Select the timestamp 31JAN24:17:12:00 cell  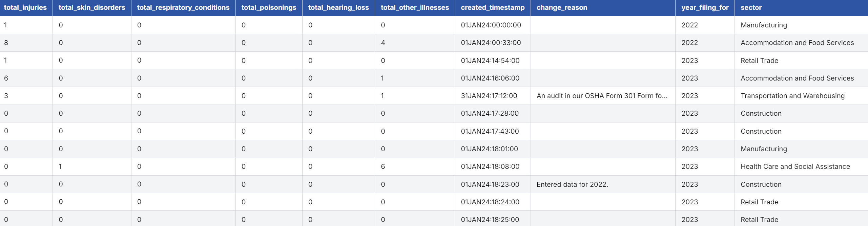click(x=489, y=96)
